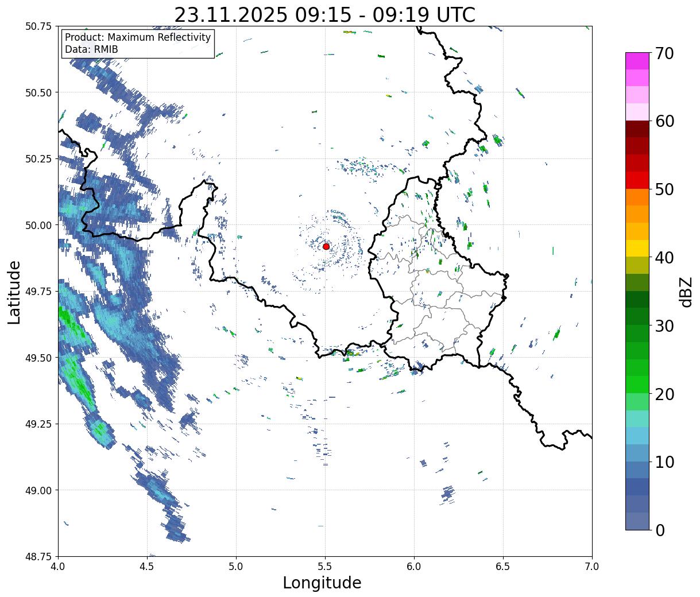Image resolution: width=700 pixels, height=597 pixels.
Task: Click the 50.75 latitude tick label
Action: tap(39, 26)
